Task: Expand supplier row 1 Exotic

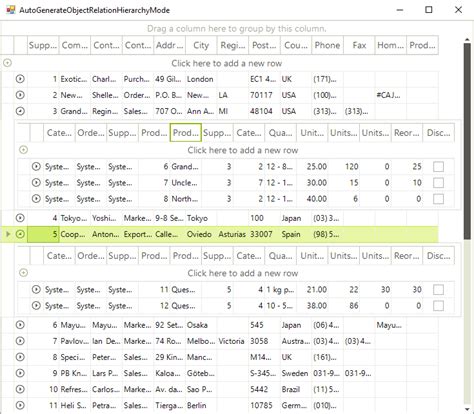Action: point(20,79)
